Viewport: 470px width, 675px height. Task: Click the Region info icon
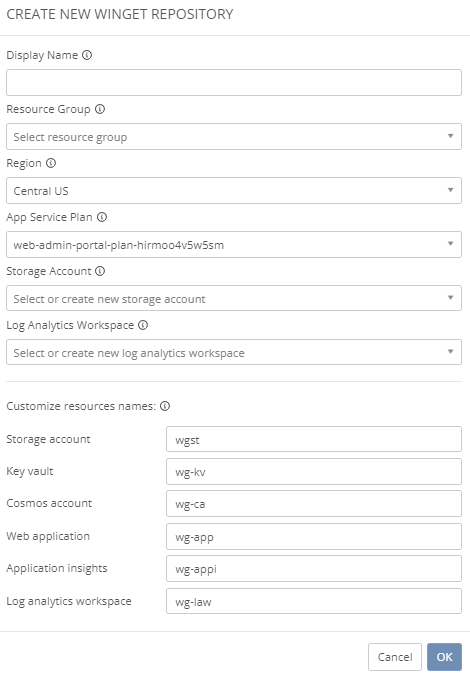[51, 163]
